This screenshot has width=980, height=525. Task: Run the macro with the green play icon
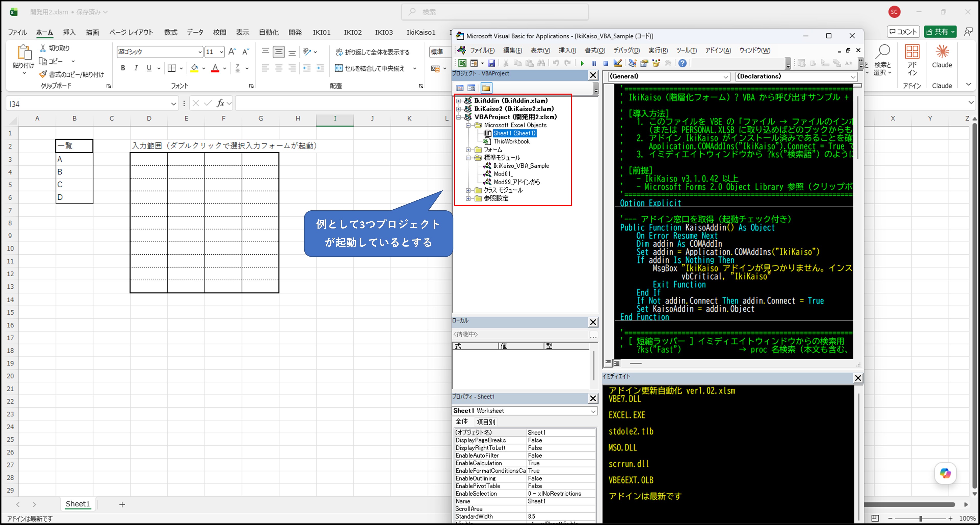click(582, 63)
